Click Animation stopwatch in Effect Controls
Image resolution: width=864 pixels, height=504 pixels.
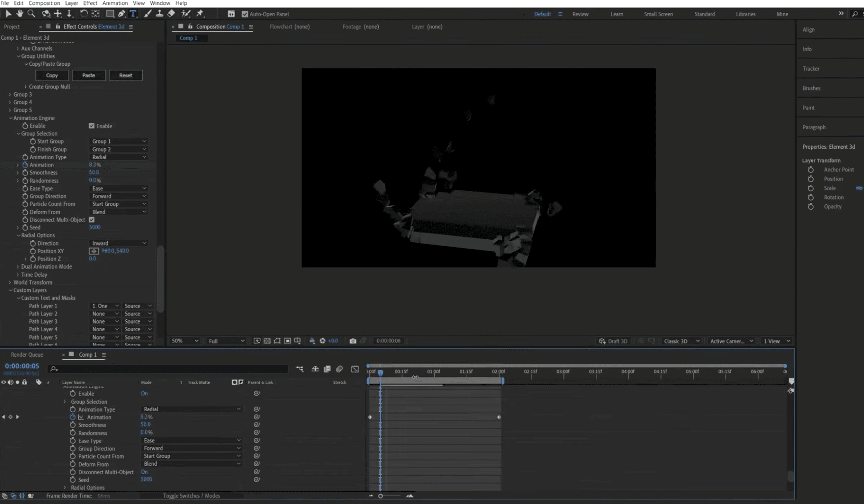(25, 165)
